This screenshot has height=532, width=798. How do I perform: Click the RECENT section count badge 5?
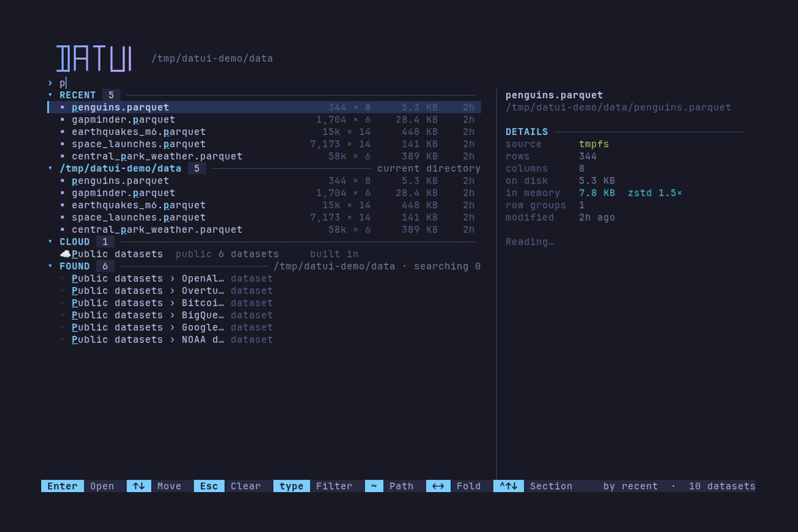click(111, 95)
